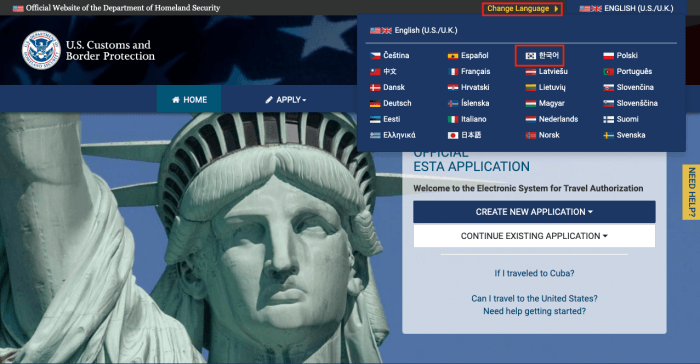
Task: Expand Continue Existing Application dropdown
Action: click(x=534, y=236)
